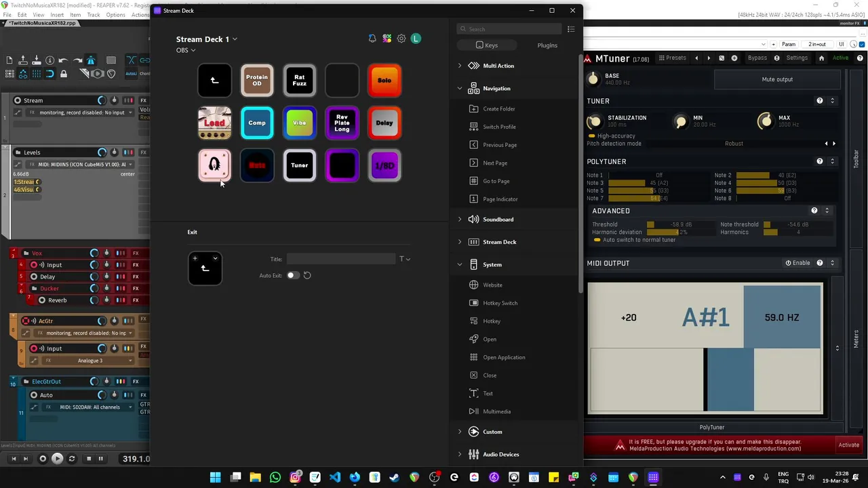Screen dimensions: 868x488
Task: Open the Stream Deck marketplace icon
Action: click(x=387, y=39)
